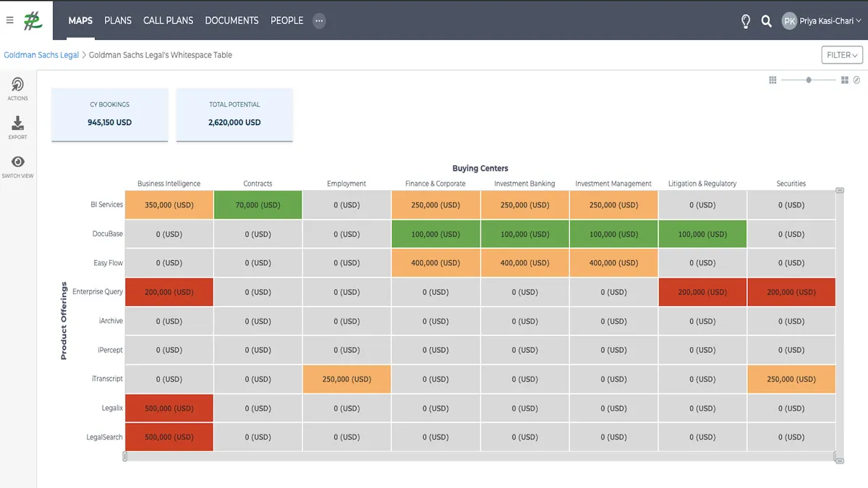
Task: Select the large grid size icon
Action: tap(844, 80)
